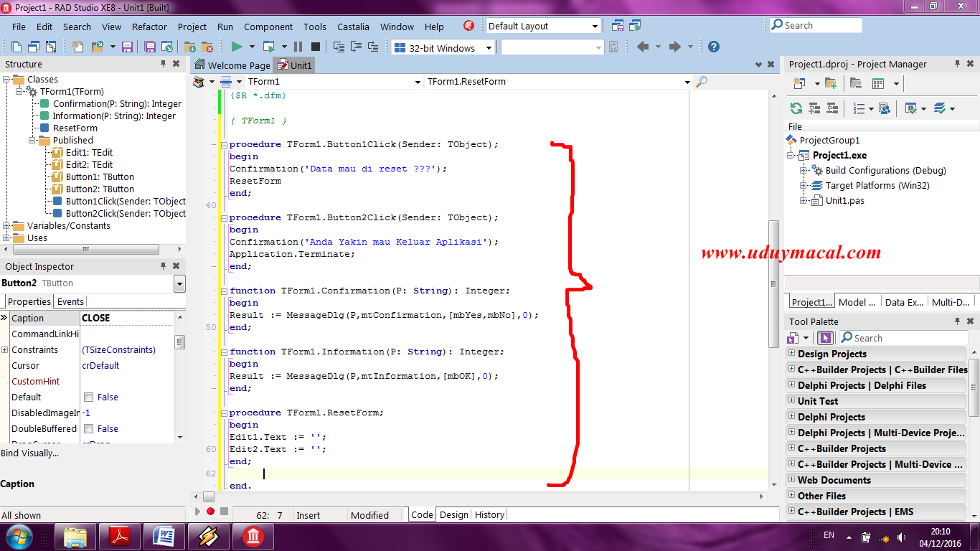Open the Help question mark icon
Image resolution: width=980 pixels, height=551 pixels.
click(714, 47)
